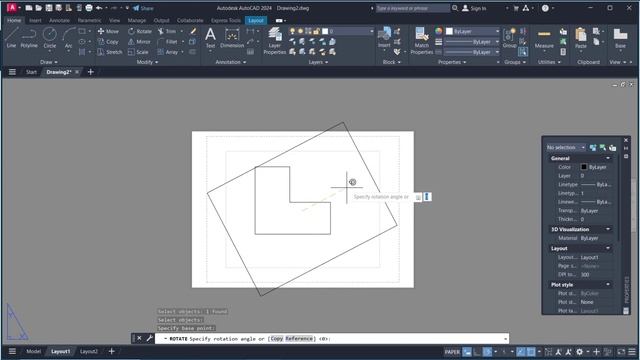Click the Measure utility tool
Image resolution: width=640 pixels, height=360 pixels.
(x=544, y=38)
